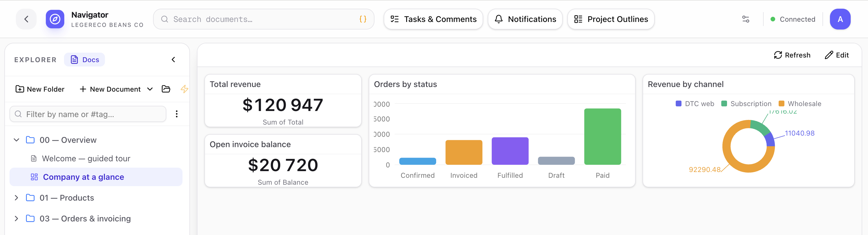This screenshot has width=868, height=235.
Task: Open the settings sliders icon near Connected
Action: click(746, 19)
